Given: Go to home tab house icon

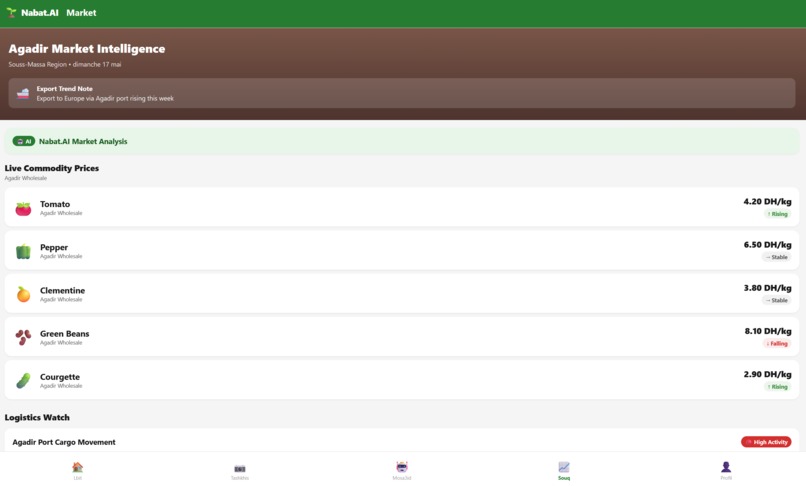Looking at the screenshot, I should point(78,467).
